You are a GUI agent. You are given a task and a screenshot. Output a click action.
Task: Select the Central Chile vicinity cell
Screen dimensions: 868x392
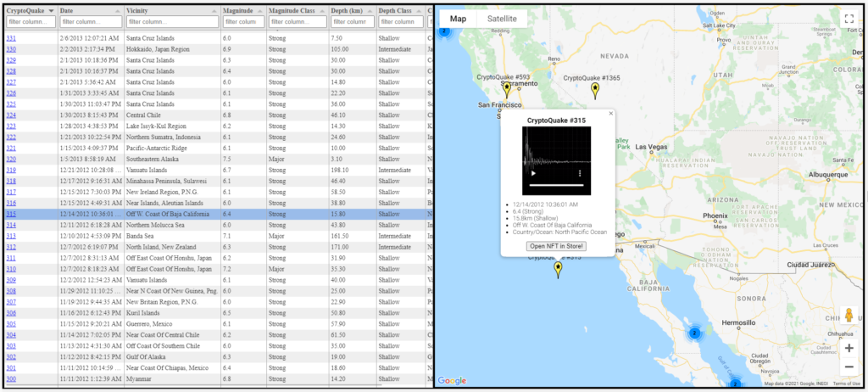click(x=172, y=115)
